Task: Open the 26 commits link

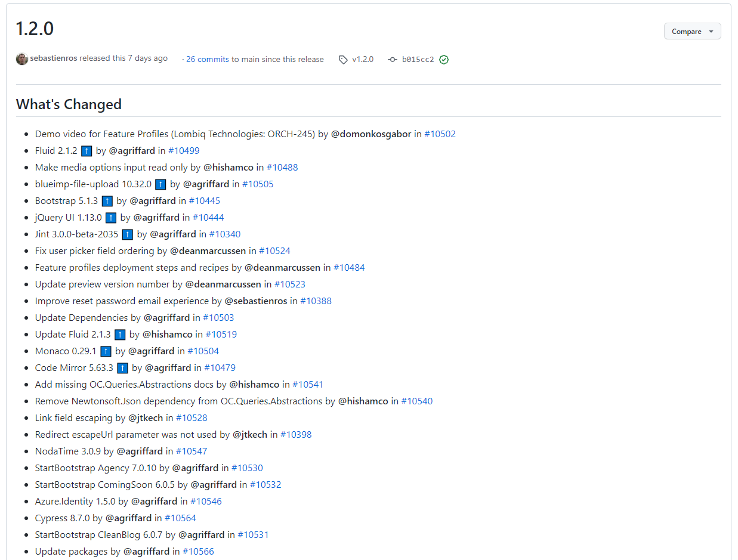Action: [x=208, y=59]
